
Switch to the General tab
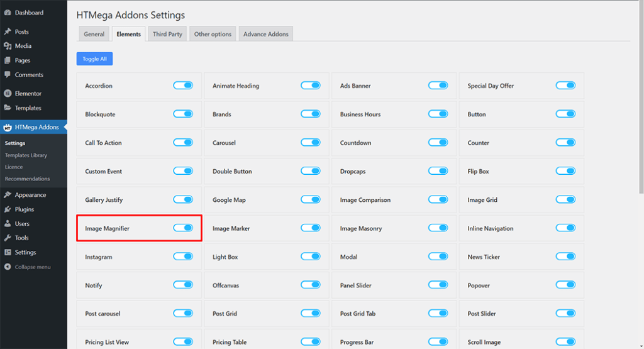pos(94,34)
